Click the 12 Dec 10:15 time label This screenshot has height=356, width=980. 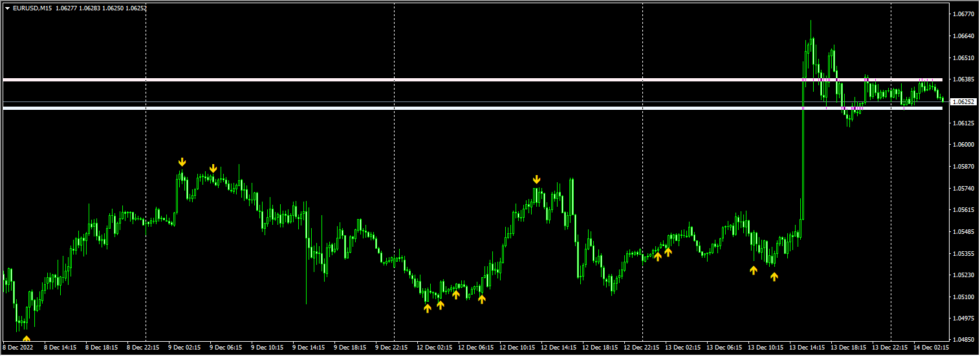coord(517,348)
